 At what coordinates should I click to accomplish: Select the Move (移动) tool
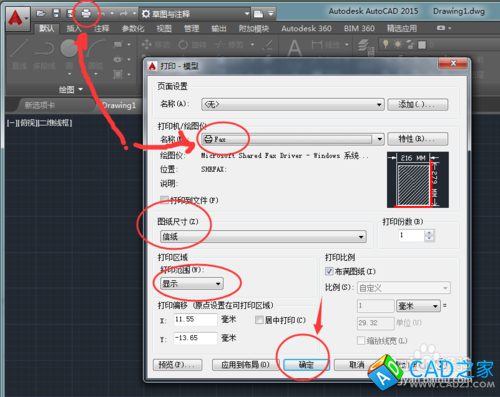pyautogui.click(x=156, y=44)
